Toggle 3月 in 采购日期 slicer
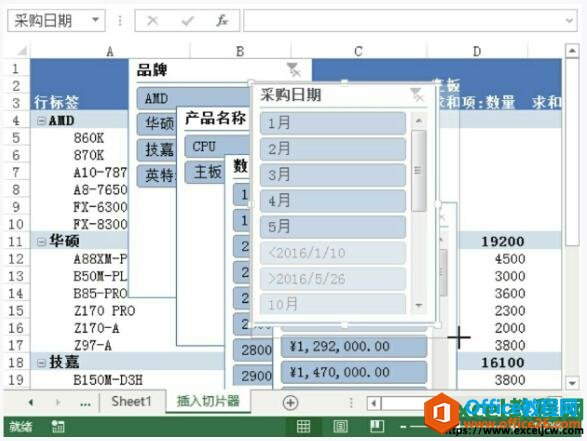Viewport: 587px width, 441px height. [333, 175]
